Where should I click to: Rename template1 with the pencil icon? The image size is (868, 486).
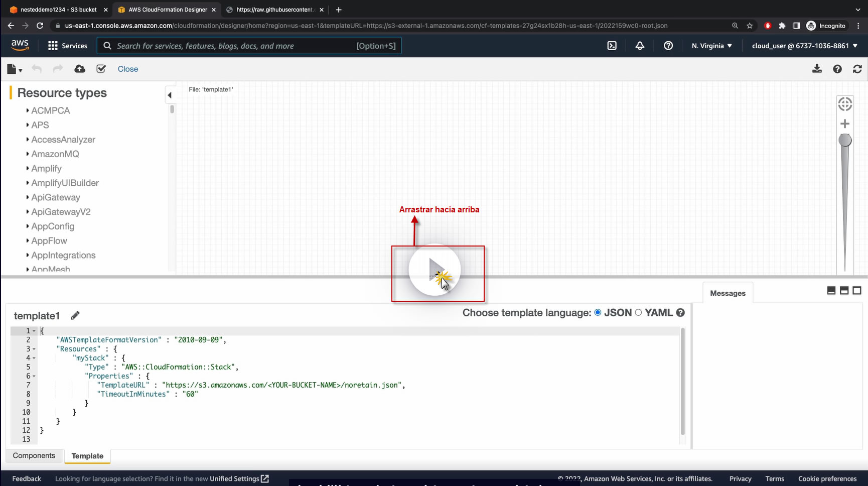pos(75,315)
